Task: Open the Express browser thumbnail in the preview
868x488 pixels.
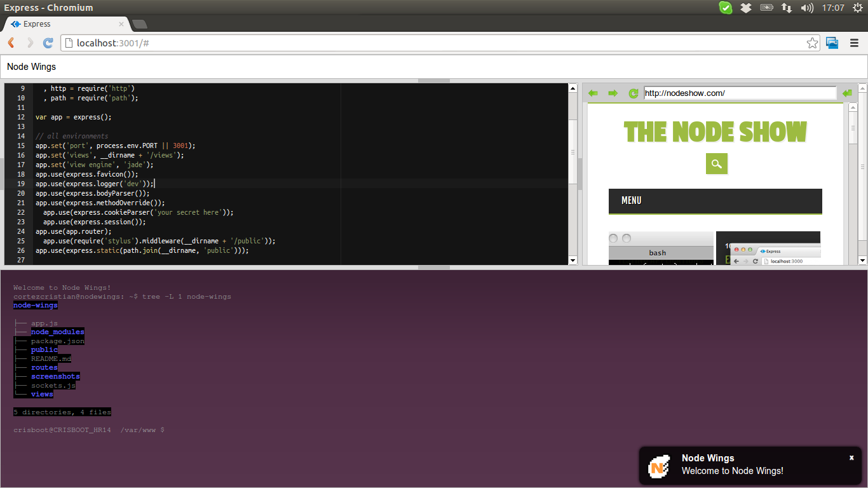Action: pyautogui.click(x=768, y=248)
